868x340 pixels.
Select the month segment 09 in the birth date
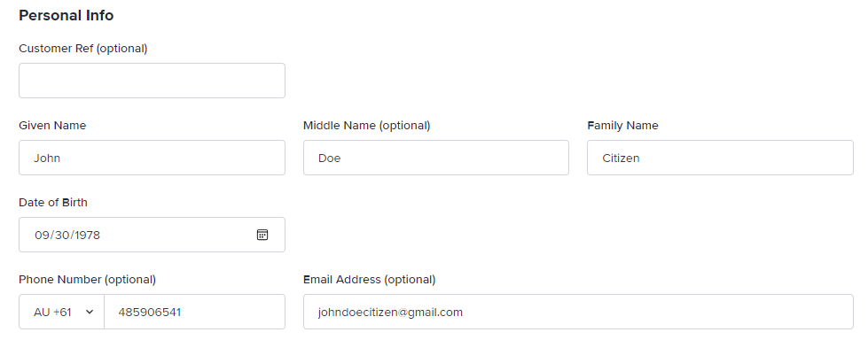pyautogui.click(x=42, y=235)
